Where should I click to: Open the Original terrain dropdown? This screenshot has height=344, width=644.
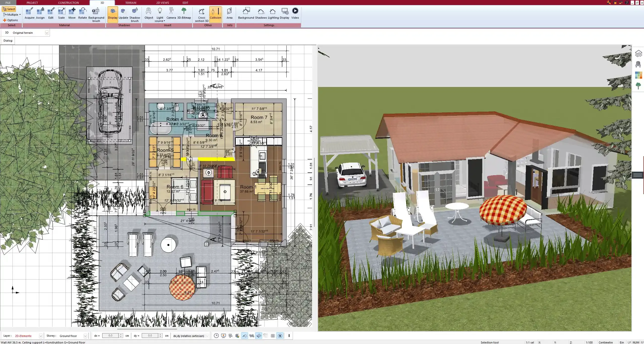47,33
